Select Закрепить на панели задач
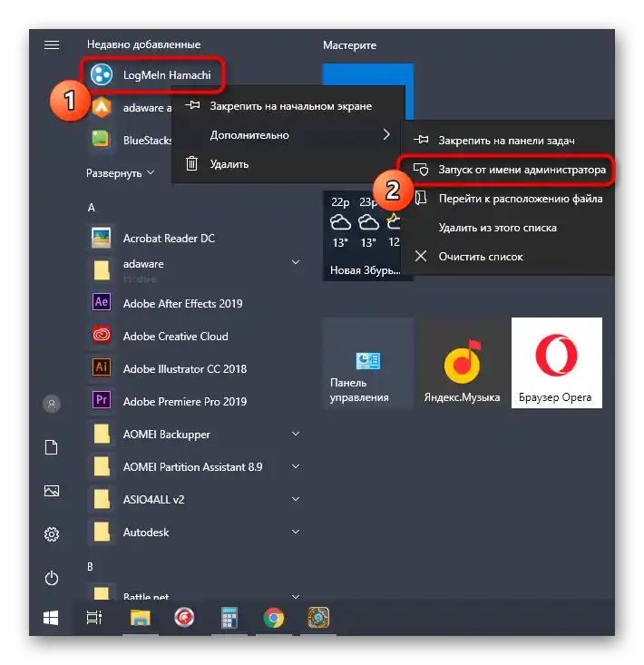Viewport: 644px width, 665px height. pos(507,141)
